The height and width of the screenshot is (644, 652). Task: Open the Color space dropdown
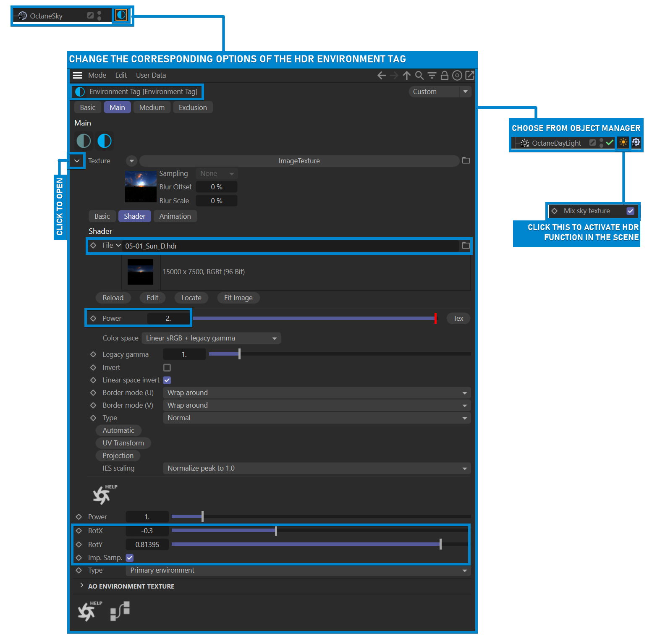click(211, 338)
